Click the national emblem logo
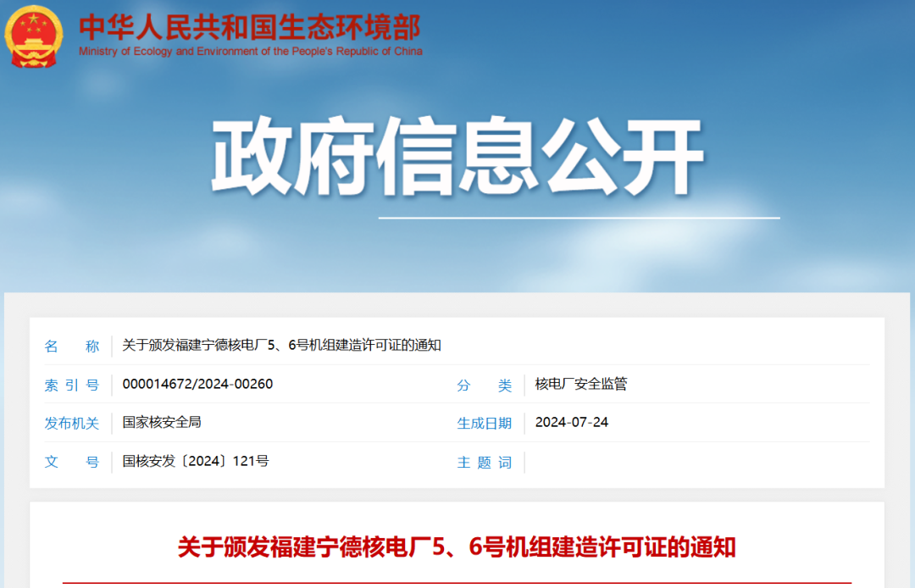The width and height of the screenshot is (915, 588). click(33, 36)
